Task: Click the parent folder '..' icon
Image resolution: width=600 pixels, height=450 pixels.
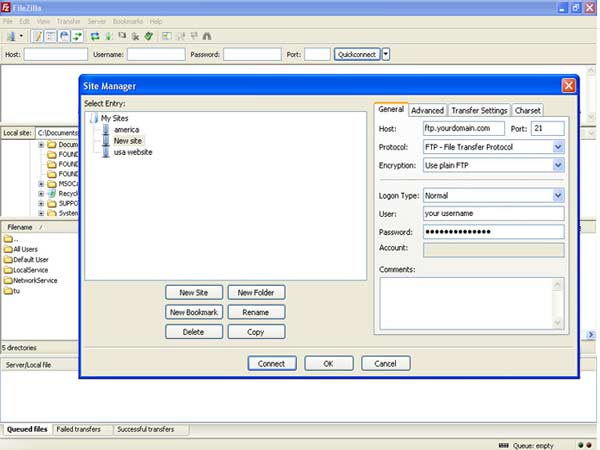Action: coord(8,239)
